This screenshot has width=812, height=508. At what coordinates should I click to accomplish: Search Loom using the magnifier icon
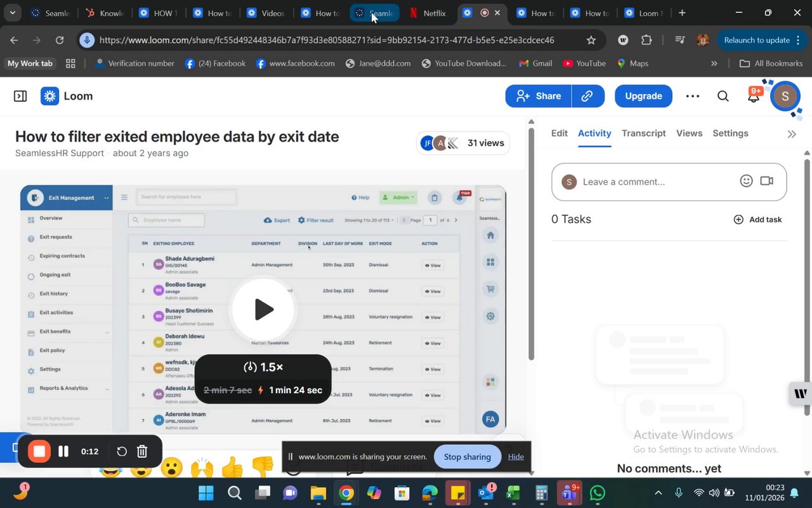pos(723,96)
